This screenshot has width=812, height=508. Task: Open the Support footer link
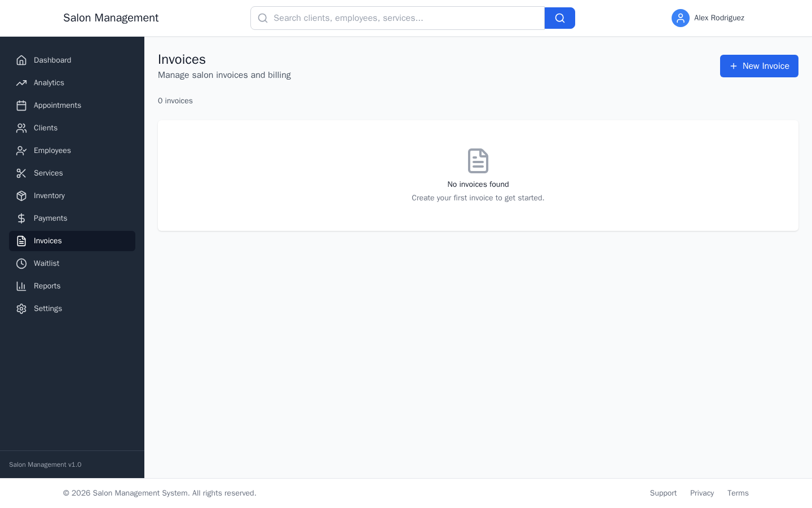663,493
